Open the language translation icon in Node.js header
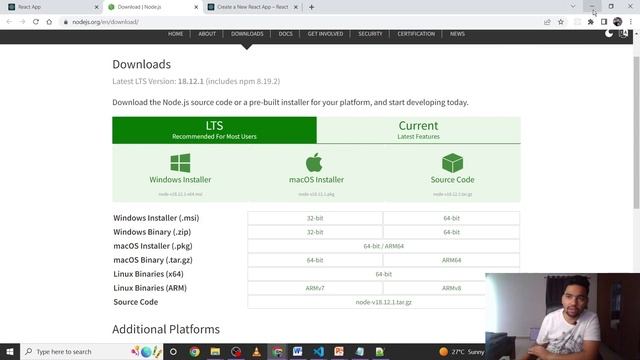This screenshot has width=640, height=360. [623, 33]
